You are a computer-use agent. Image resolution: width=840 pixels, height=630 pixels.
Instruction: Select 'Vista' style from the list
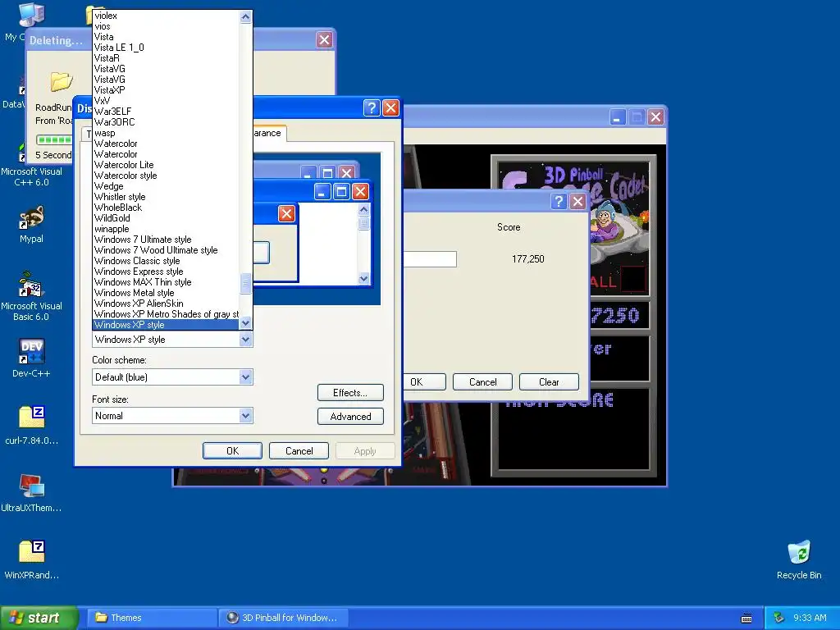[x=166, y=37]
